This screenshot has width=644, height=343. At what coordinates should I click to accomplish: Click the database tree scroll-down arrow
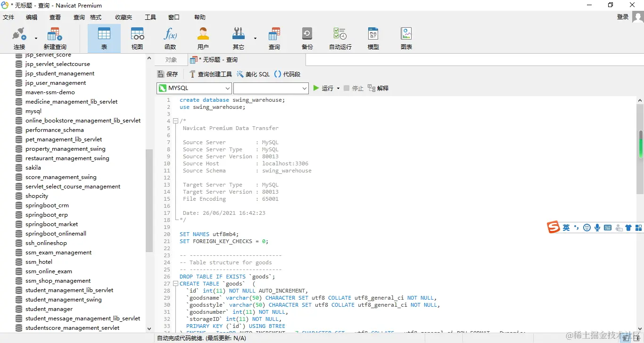[x=149, y=329]
